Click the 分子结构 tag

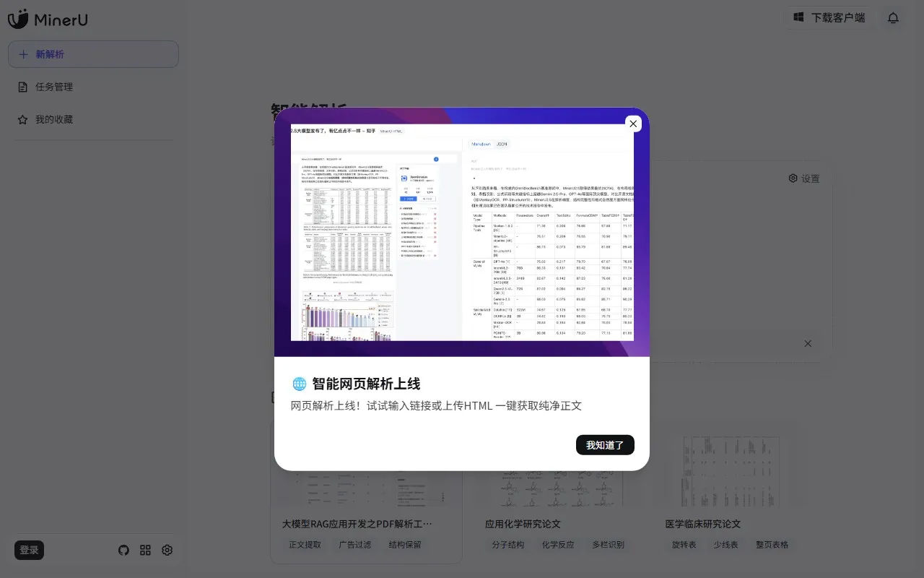508,545
